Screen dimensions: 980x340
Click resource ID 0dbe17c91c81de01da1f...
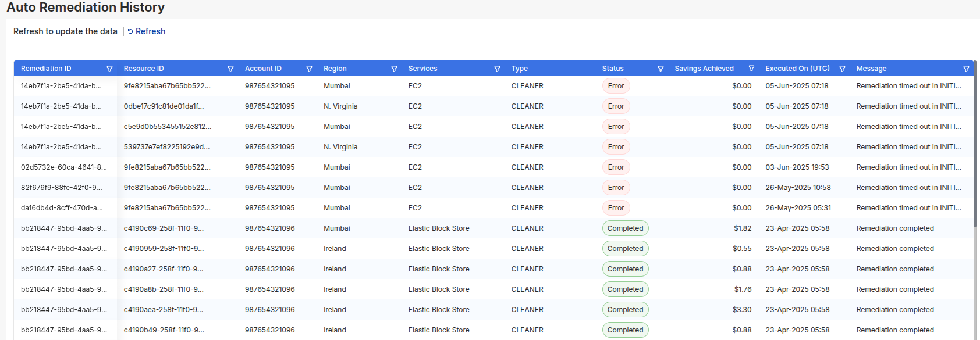(x=164, y=106)
